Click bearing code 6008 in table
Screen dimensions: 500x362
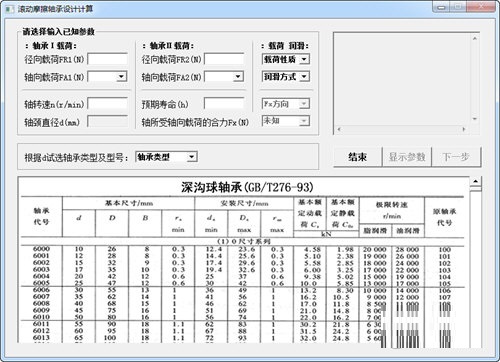click(41, 304)
